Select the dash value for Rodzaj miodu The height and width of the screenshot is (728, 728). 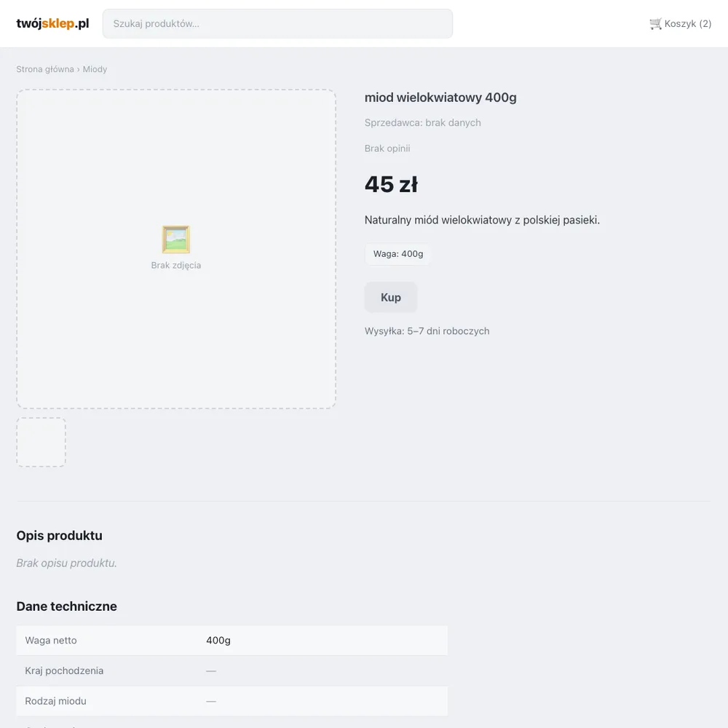[211, 701]
